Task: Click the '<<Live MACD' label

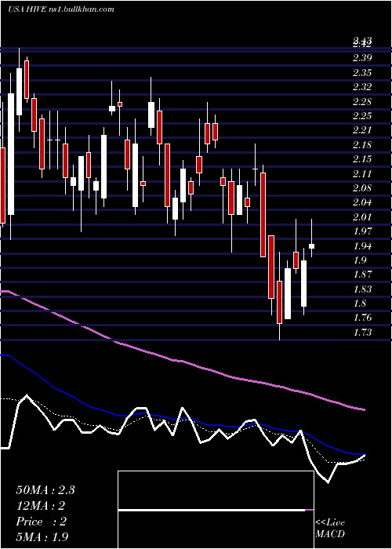Action: pos(330,529)
